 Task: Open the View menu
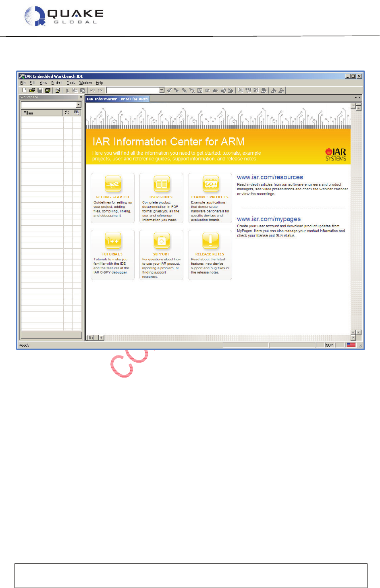[x=44, y=83]
